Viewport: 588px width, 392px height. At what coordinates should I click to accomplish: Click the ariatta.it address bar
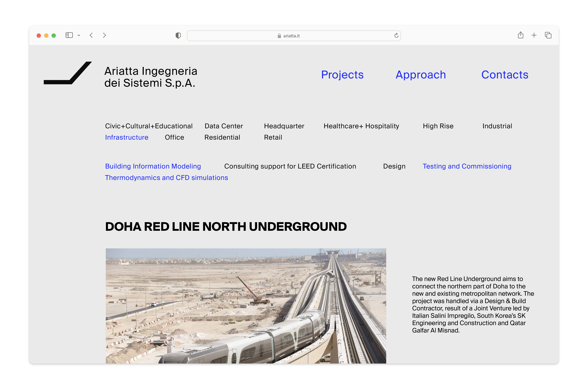291,36
